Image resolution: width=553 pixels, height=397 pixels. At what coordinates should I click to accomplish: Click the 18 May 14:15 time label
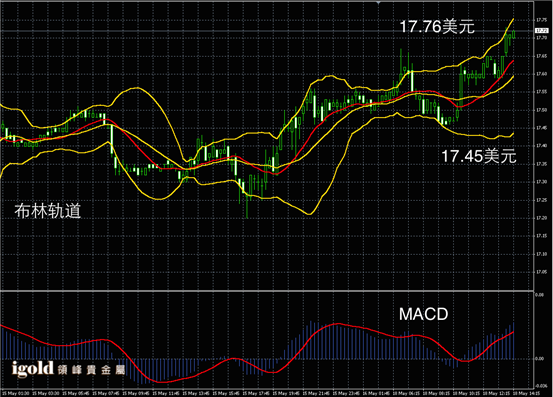tap(526, 393)
